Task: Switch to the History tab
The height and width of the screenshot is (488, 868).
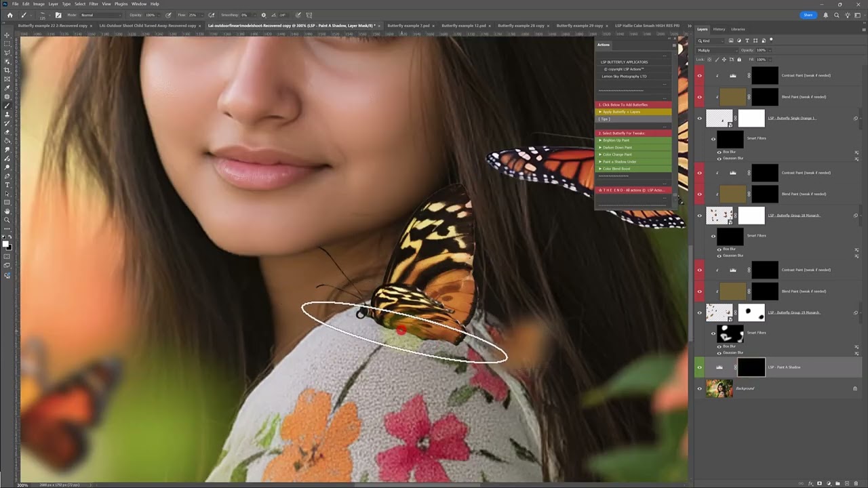Action: coord(719,29)
